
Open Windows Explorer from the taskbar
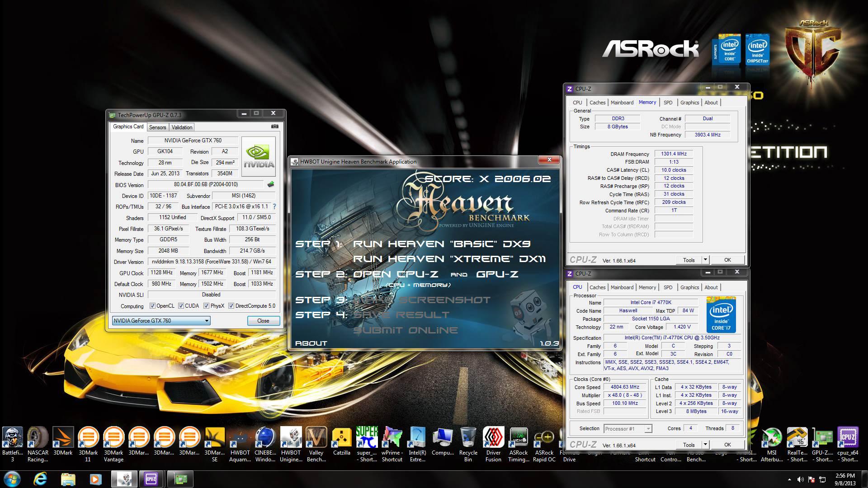pos(68,479)
